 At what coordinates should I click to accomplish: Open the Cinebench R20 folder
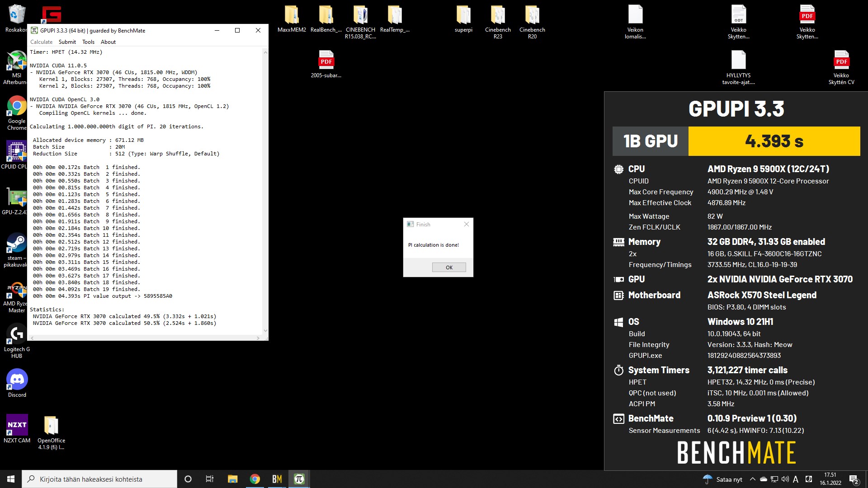click(x=532, y=22)
